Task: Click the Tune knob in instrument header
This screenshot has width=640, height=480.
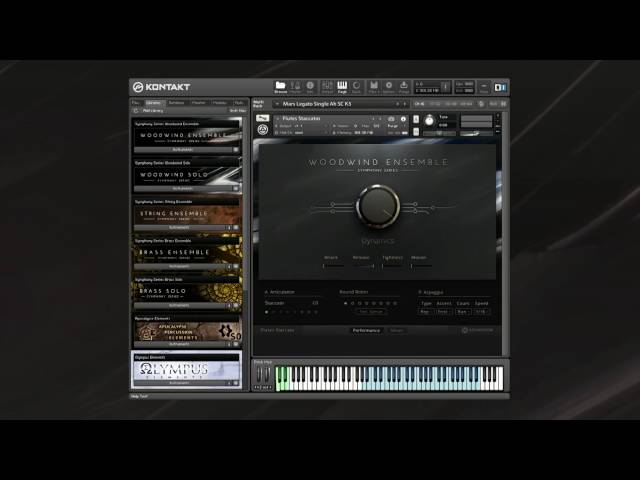Action: pos(429,120)
